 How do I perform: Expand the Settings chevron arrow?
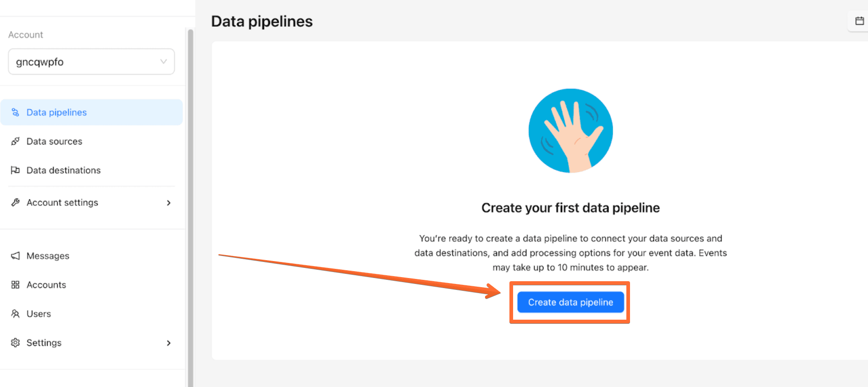coord(169,343)
